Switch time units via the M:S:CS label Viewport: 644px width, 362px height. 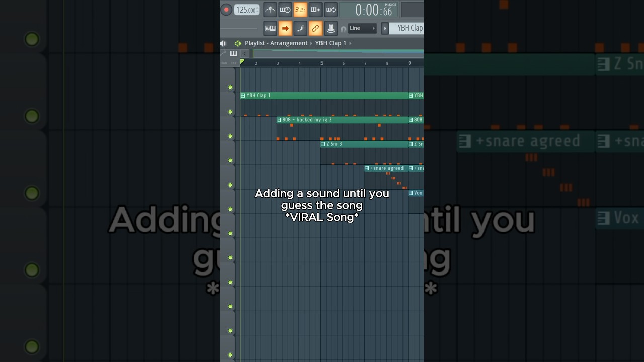(x=390, y=4)
